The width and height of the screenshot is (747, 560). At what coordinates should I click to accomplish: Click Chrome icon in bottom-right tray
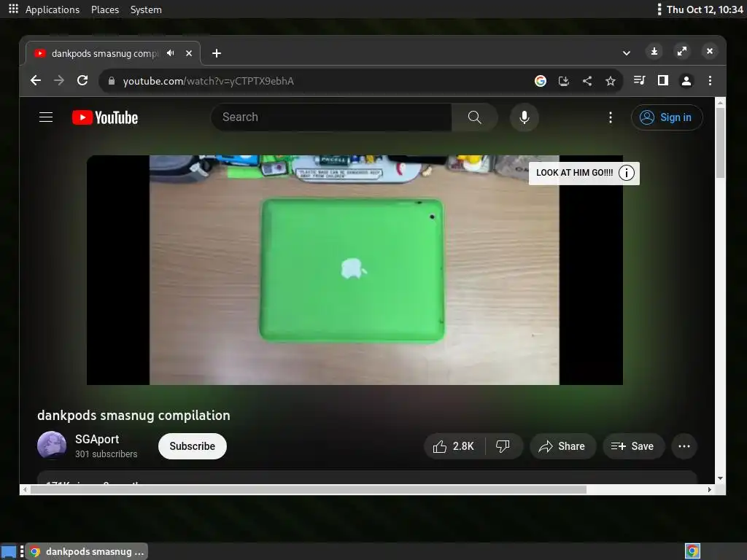pos(692,551)
